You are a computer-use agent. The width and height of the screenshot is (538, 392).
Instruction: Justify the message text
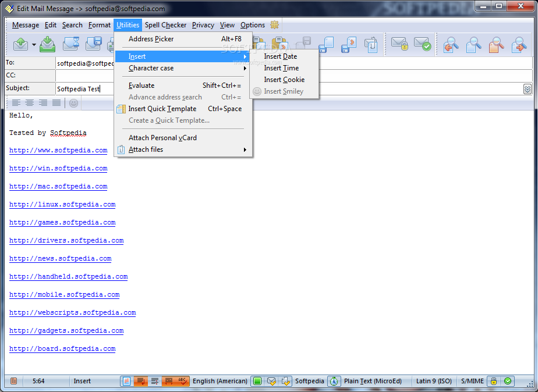[56, 102]
